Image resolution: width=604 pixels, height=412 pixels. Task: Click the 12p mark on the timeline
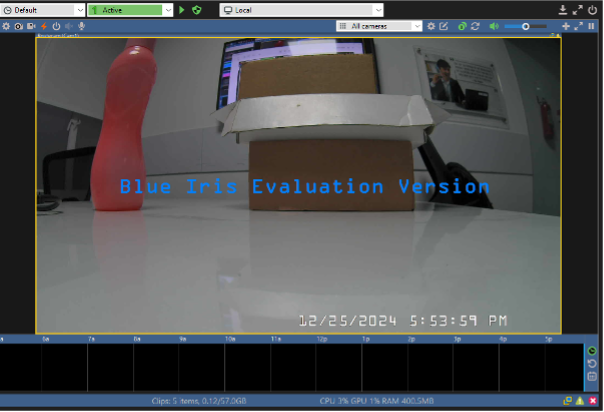[322, 339]
